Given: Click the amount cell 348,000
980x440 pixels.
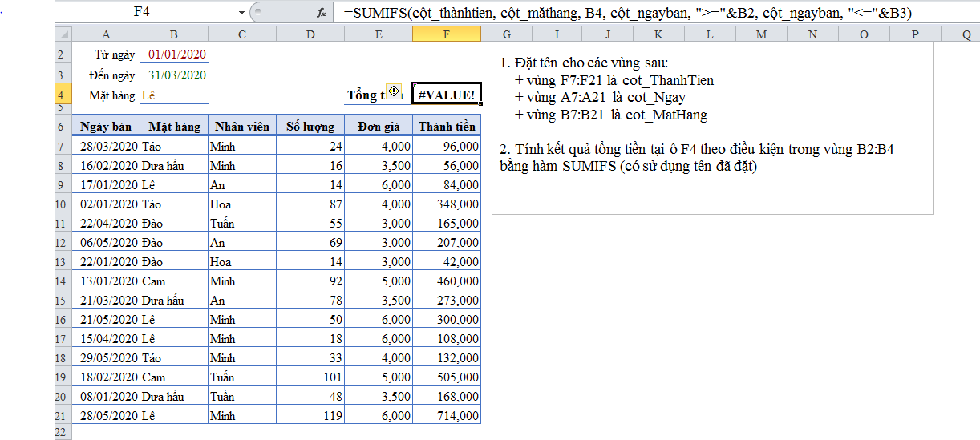Looking at the screenshot, I should click(x=447, y=204).
